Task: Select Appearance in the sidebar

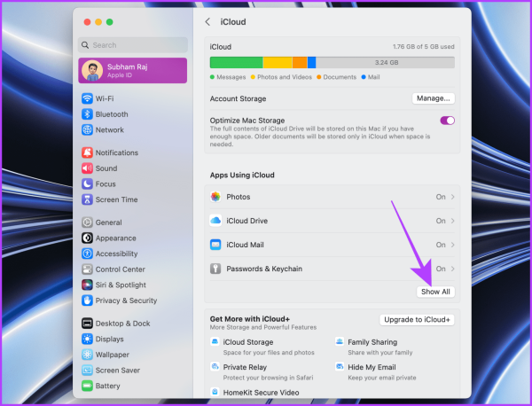Action: (x=133, y=238)
